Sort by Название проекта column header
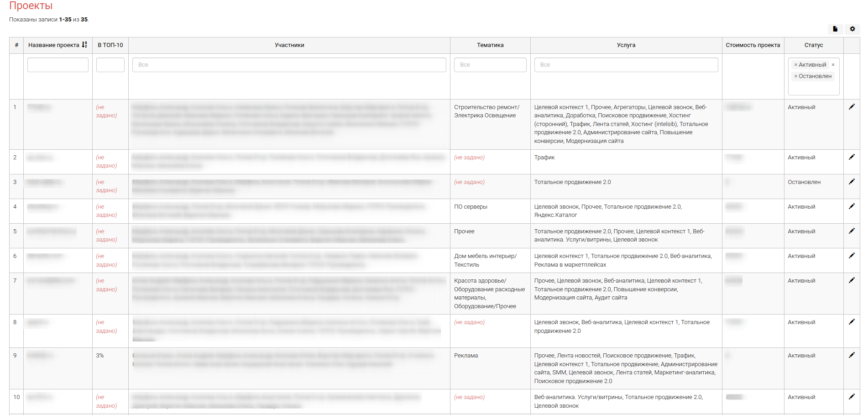The image size is (868, 415). click(x=53, y=45)
